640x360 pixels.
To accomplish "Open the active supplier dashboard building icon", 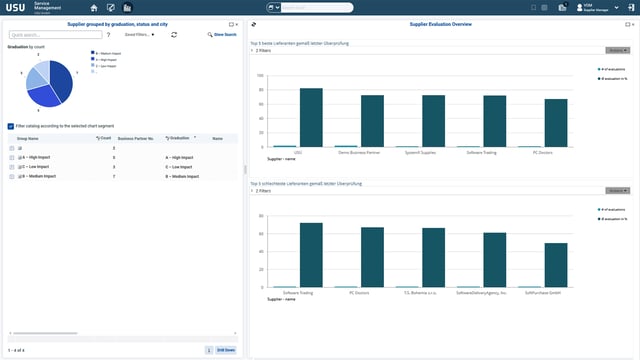I will [127, 8].
